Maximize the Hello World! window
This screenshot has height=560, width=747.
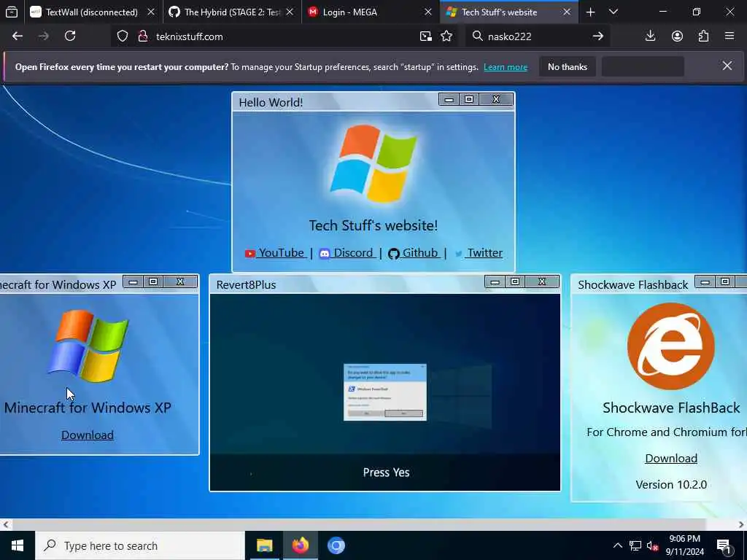[x=469, y=99]
